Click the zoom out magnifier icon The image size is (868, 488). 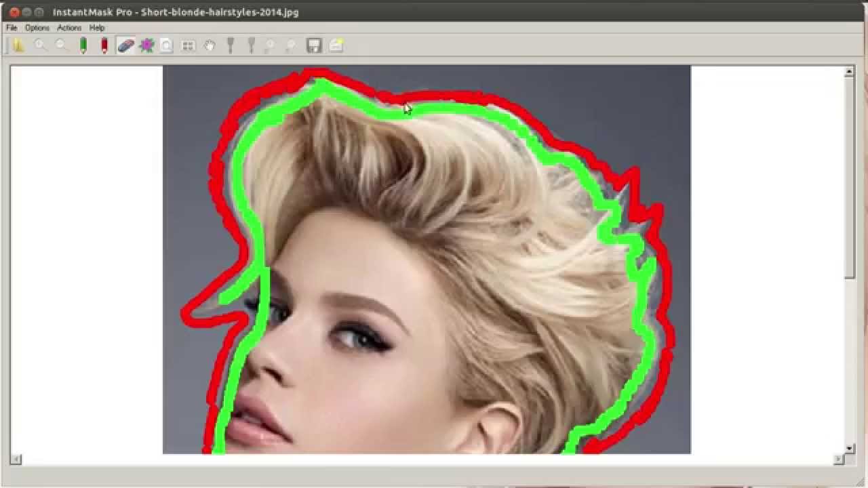click(x=62, y=45)
